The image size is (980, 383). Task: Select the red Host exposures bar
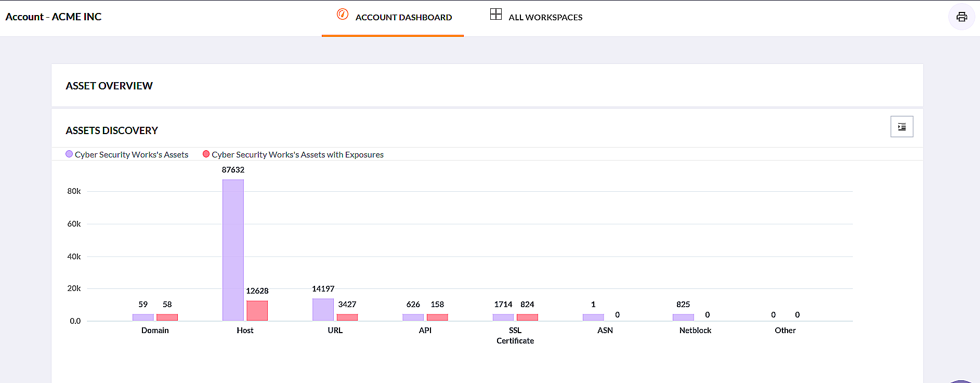257,311
